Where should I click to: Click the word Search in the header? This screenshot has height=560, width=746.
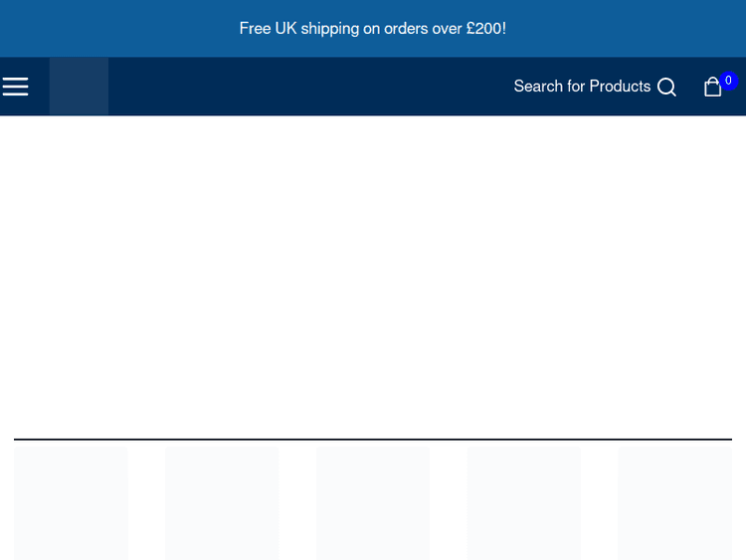[538, 87]
